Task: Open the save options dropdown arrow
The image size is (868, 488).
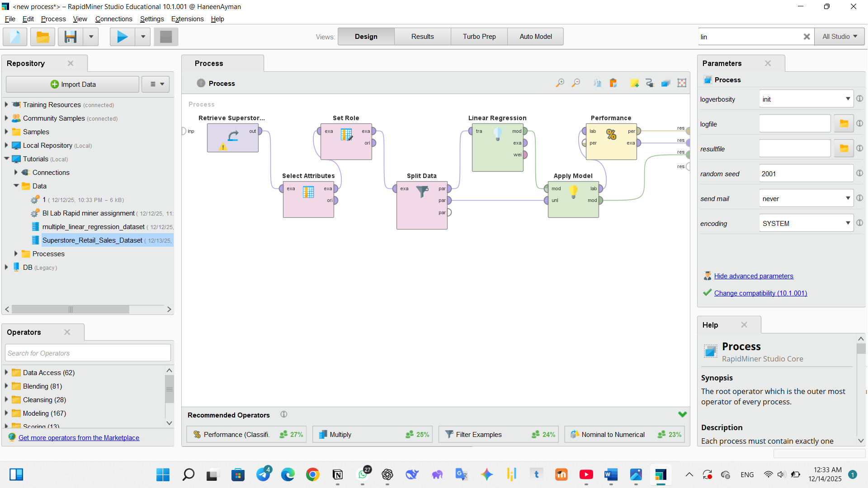Action: pyautogui.click(x=91, y=37)
